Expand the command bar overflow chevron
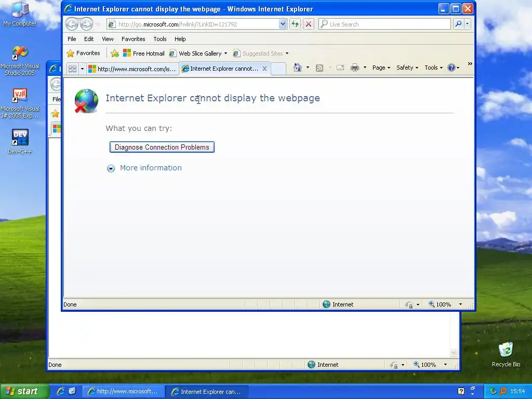Image resolution: width=532 pixels, height=399 pixels. 470,64
